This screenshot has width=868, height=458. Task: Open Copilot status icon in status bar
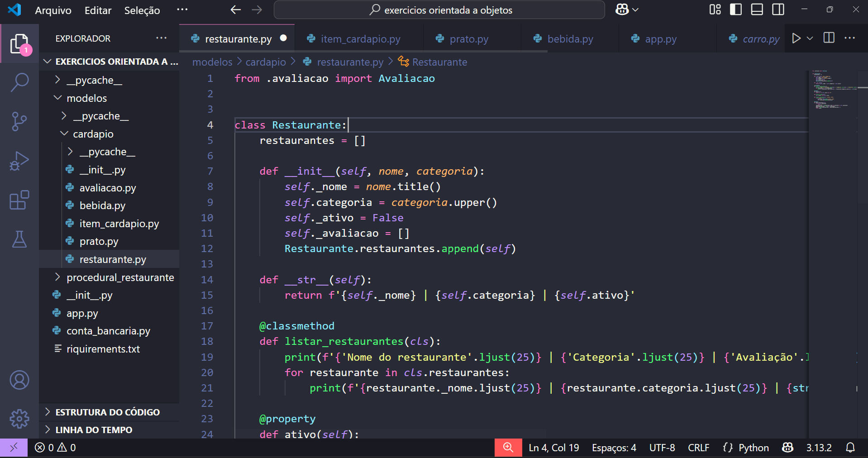pyautogui.click(x=787, y=448)
